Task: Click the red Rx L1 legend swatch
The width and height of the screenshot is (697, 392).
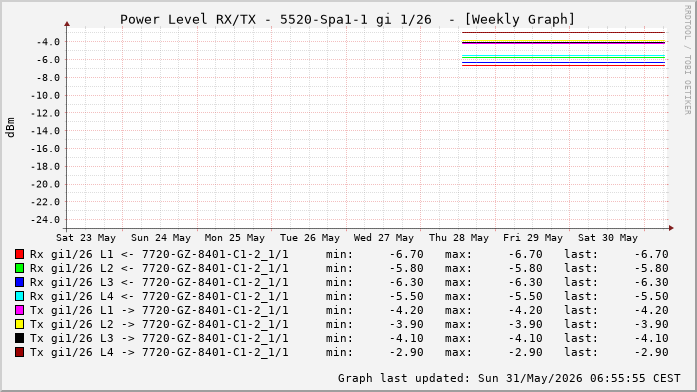Action: click(x=19, y=254)
